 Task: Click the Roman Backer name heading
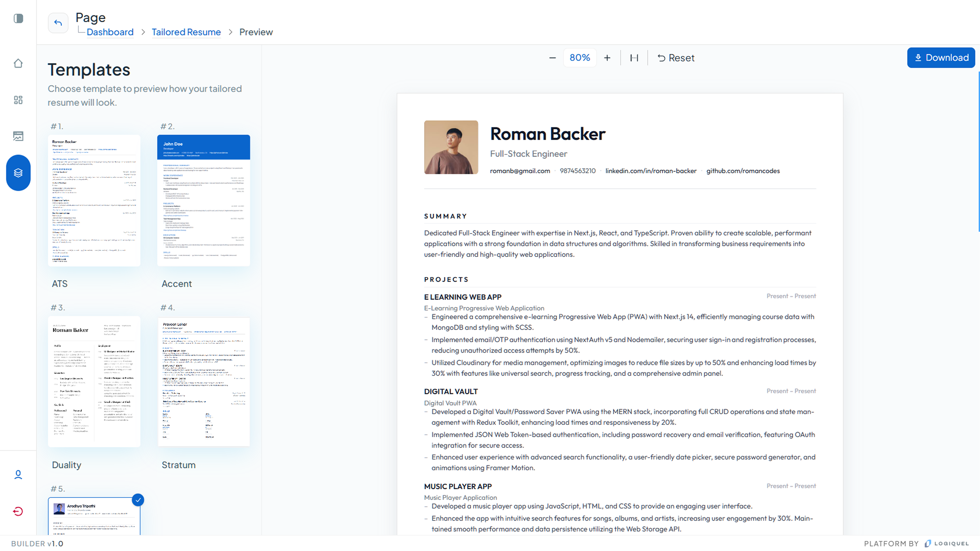tap(548, 134)
